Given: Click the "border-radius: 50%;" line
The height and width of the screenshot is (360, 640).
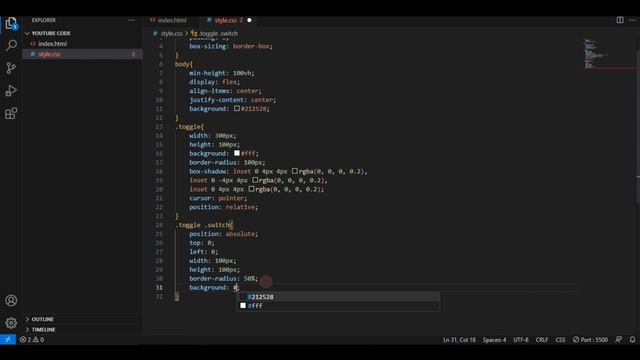Looking at the screenshot, I should pyautogui.click(x=223, y=278).
